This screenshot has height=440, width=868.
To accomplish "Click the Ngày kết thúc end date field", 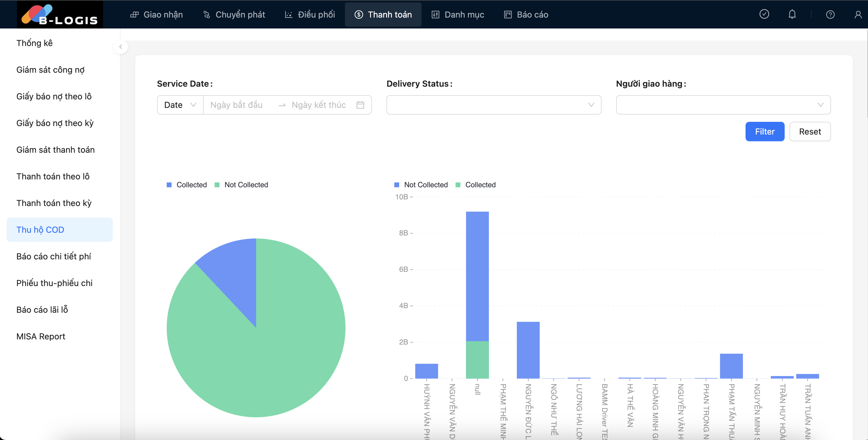I will point(319,105).
